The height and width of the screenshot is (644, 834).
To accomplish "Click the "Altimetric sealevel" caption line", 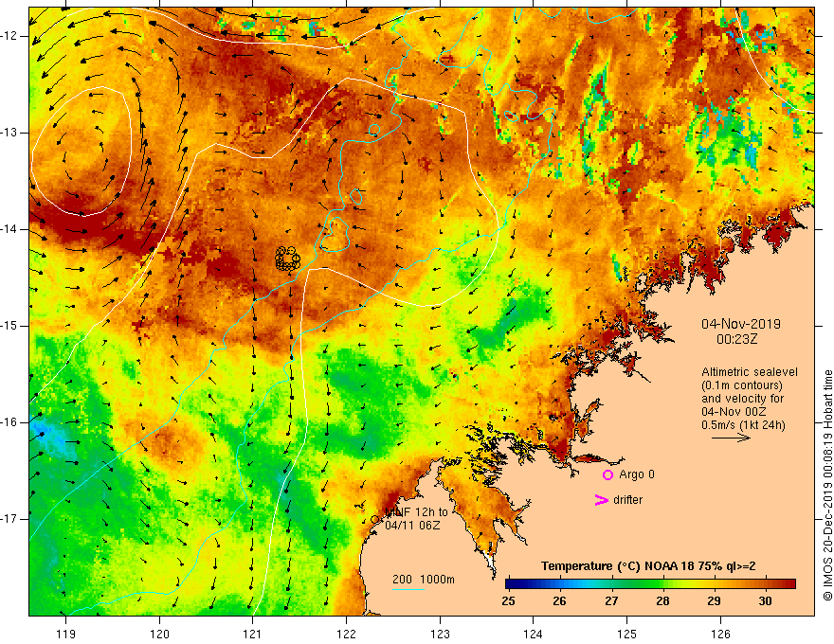I will point(750,372).
